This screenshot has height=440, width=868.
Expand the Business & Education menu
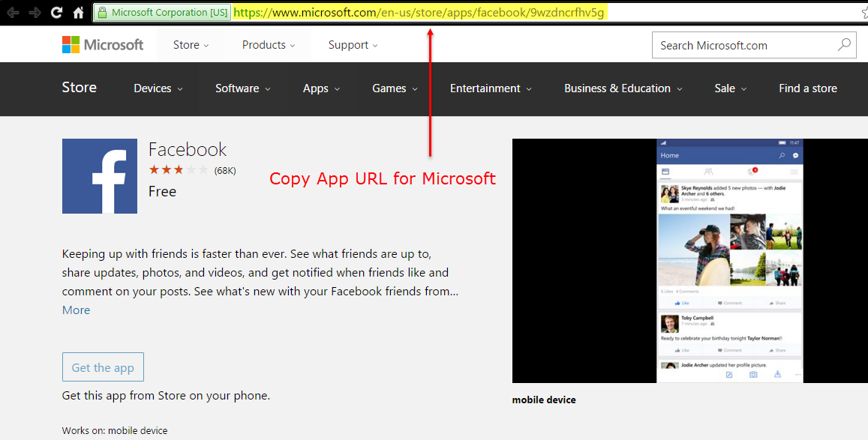click(623, 88)
